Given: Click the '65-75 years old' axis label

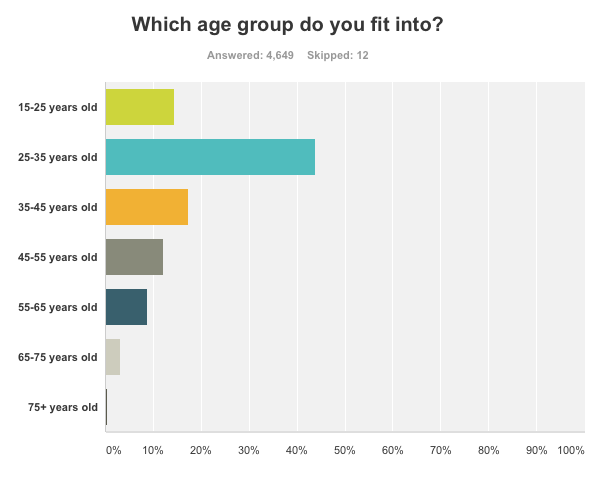Looking at the screenshot, I should (x=58, y=357).
